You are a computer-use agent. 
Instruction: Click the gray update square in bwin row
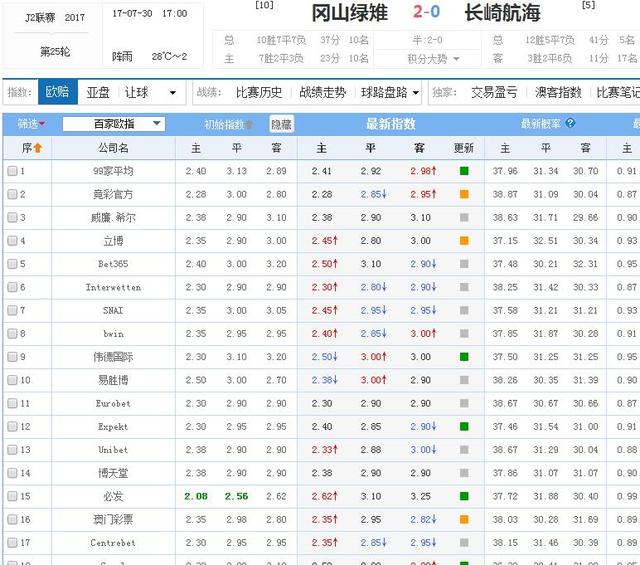click(464, 334)
